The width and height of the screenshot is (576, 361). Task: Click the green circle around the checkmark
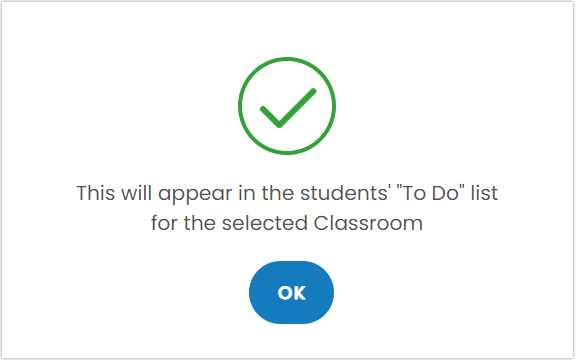(x=287, y=106)
